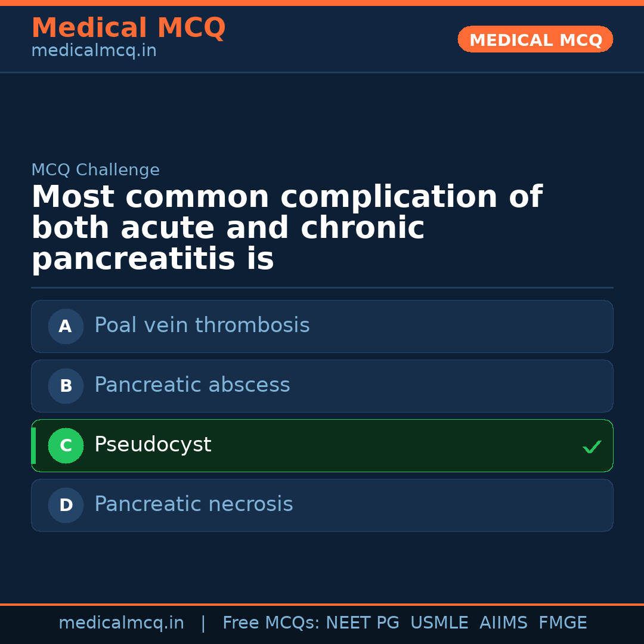Select the circular A badge icon
The width and height of the screenshot is (644, 644).
[66, 326]
